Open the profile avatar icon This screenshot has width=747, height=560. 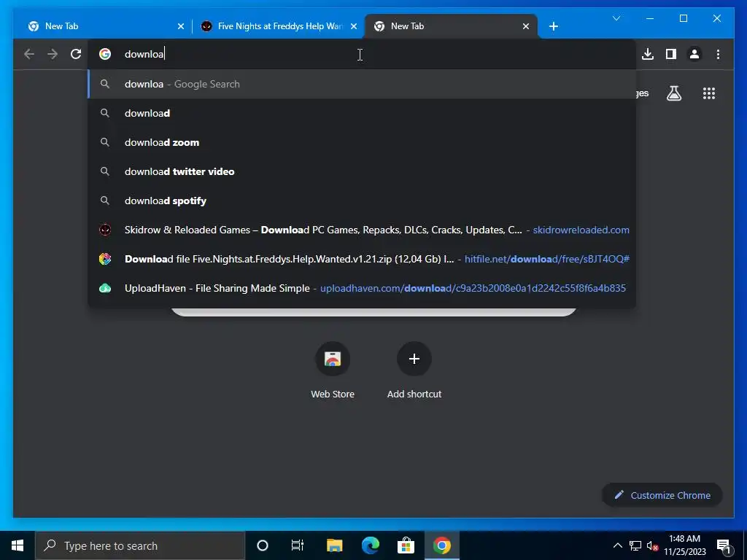click(694, 54)
